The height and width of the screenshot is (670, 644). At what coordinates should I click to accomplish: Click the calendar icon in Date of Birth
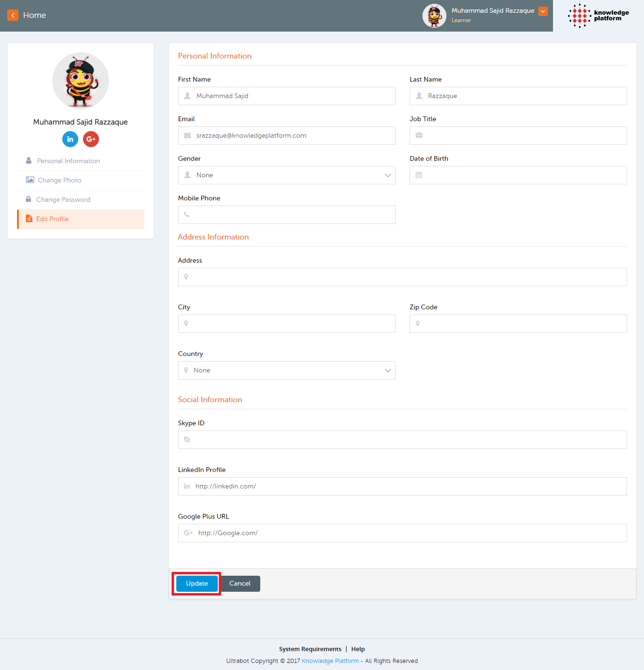[419, 175]
